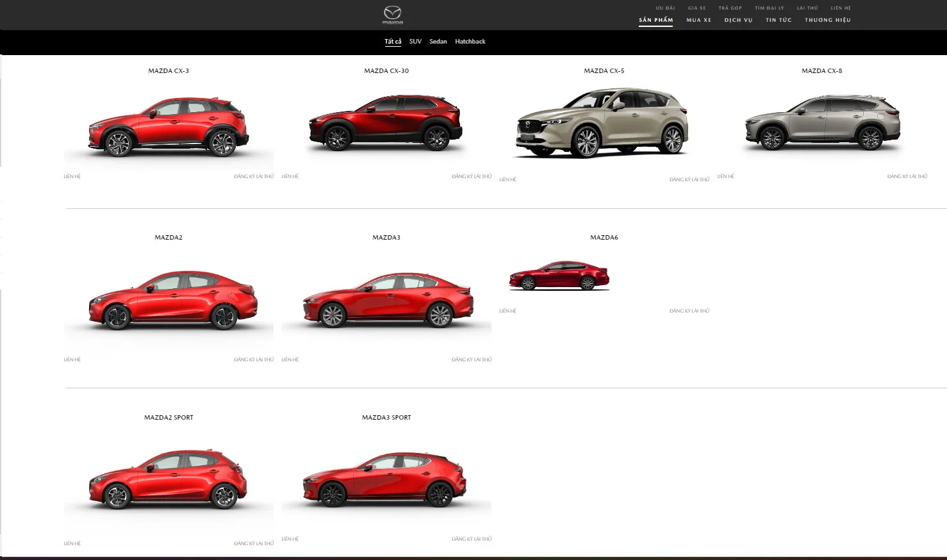Select the MUA XE main menu item

click(x=699, y=20)
